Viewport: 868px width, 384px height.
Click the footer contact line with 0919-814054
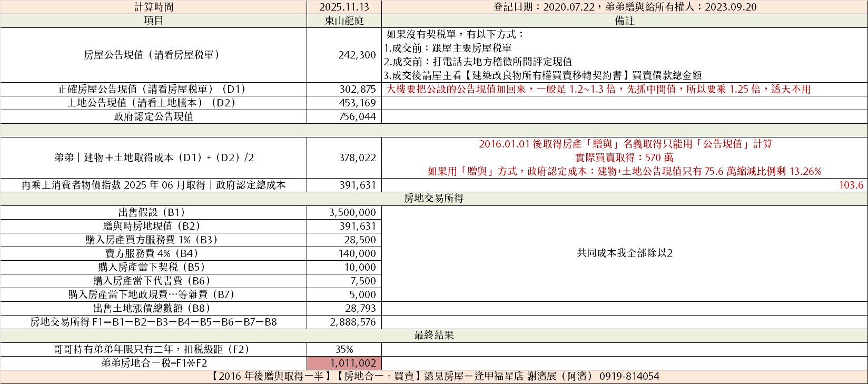pyautogui.click(x=433, y=377)
